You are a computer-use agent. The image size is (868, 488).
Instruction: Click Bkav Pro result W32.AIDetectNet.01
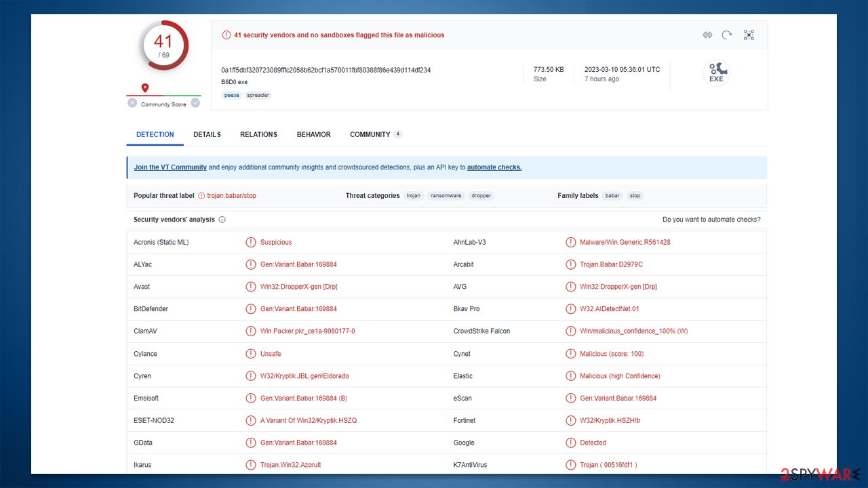pos(610,309)
